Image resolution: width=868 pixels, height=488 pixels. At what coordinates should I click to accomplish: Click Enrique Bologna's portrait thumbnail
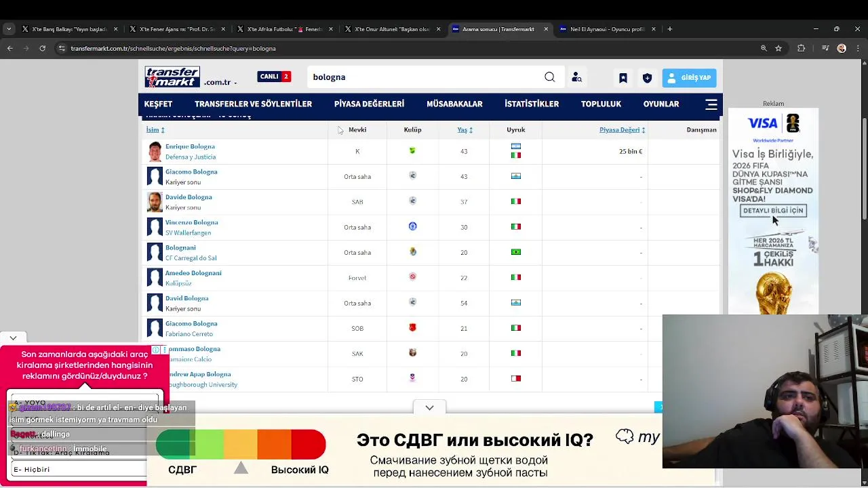click(x=155, y=152)
